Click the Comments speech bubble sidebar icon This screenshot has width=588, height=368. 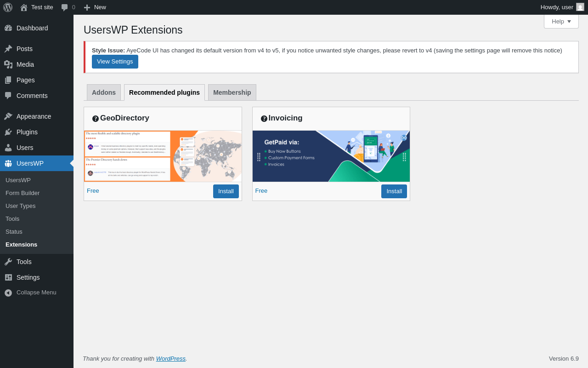(x=8, y=96)
